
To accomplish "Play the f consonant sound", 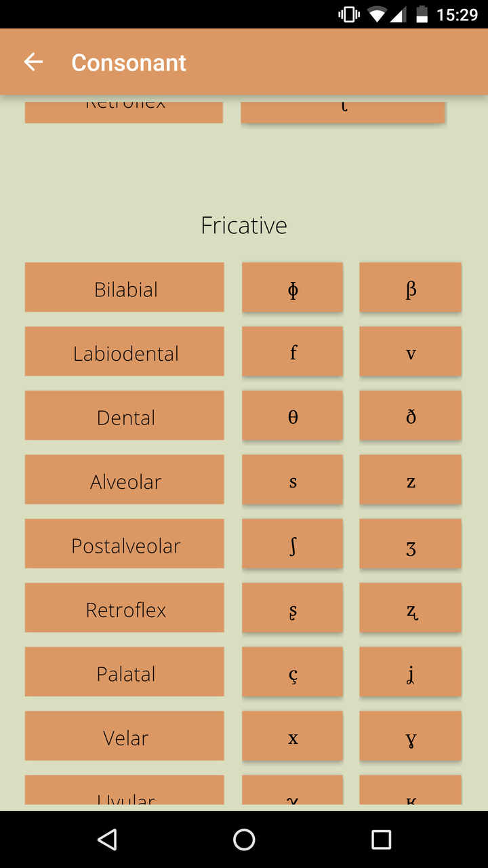I will [x=292, y=351].
